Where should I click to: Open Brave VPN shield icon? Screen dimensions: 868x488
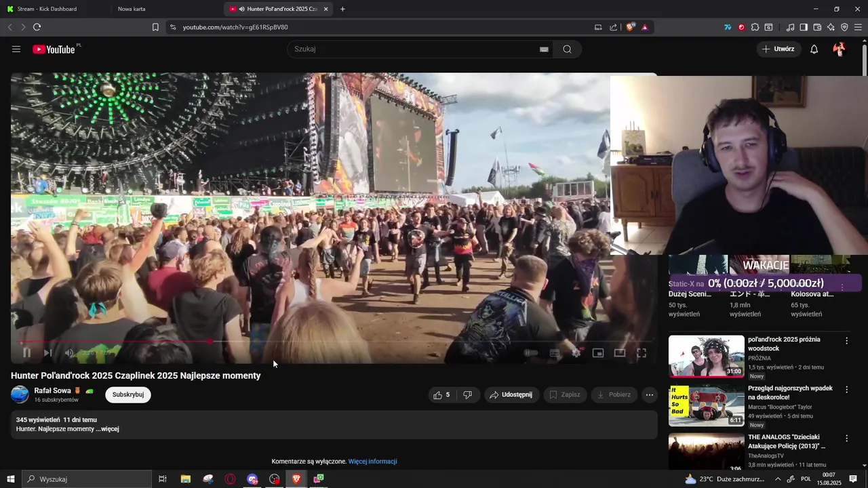click(x=844, y=27)
